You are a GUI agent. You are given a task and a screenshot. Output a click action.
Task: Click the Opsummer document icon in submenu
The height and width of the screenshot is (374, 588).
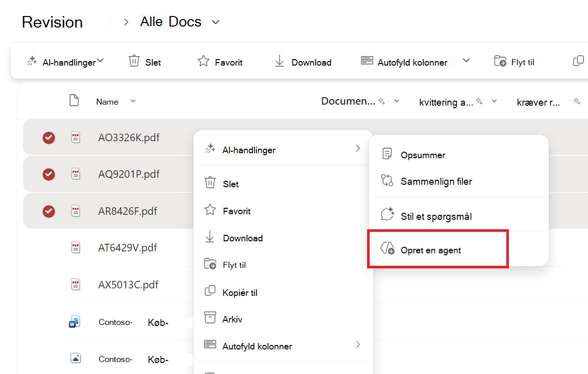pyautogui.click(x=387, y=154)
